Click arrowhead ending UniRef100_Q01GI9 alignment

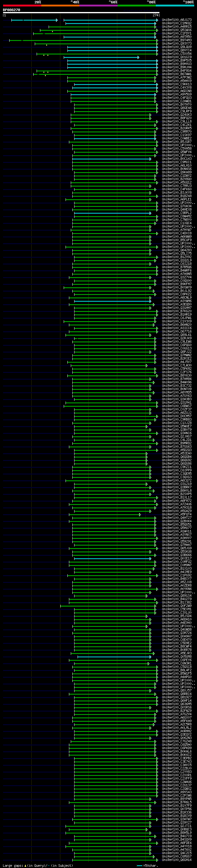pyautogui.click(x=138, y=57)
